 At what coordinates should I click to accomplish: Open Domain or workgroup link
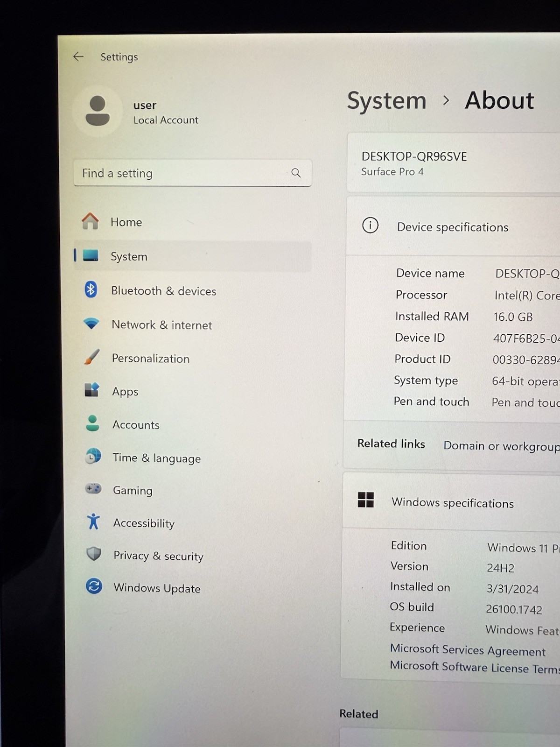(x=501, y=446)
